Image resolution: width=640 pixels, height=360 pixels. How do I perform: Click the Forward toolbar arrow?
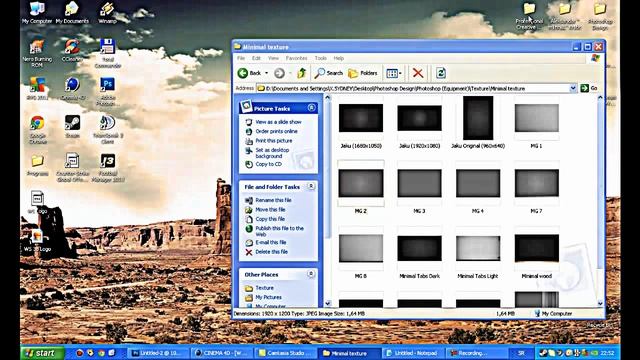(280, 73)
